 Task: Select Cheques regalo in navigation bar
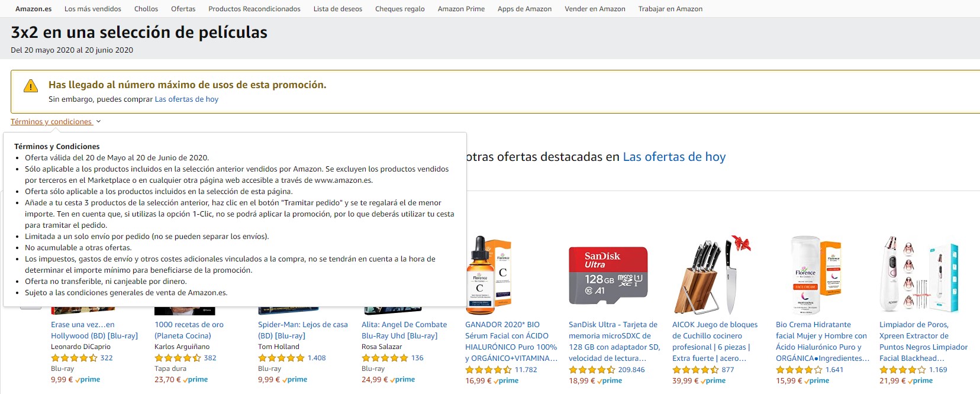400,9
